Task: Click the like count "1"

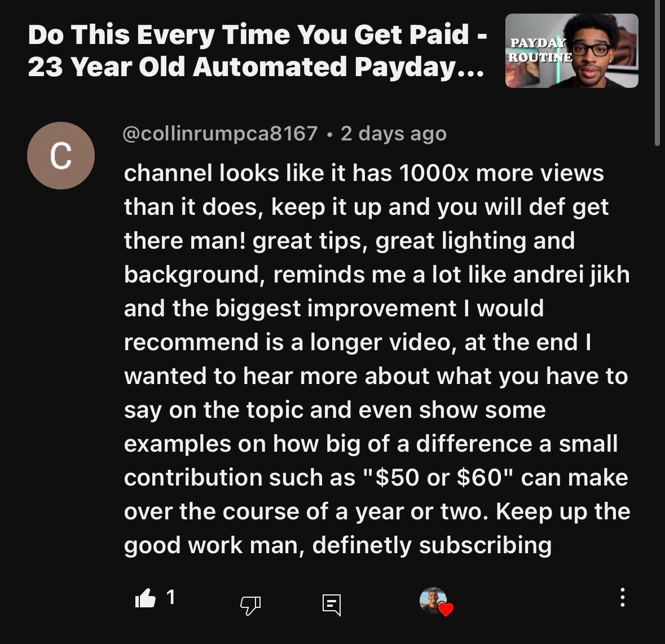Action: click(x=170, y=597)
